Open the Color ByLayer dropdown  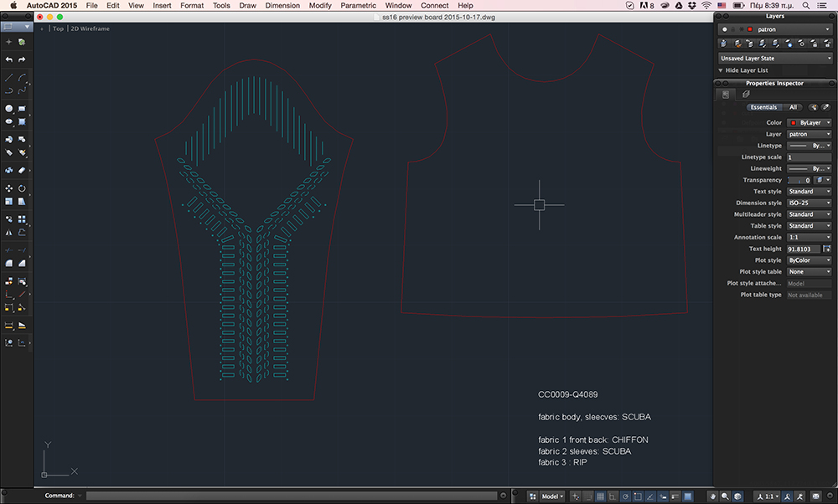[810, 123]
